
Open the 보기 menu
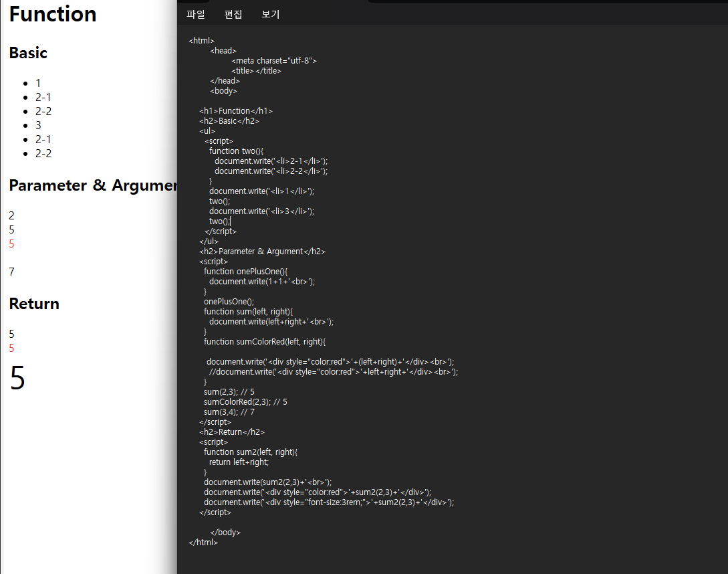(x=271, y=15)
